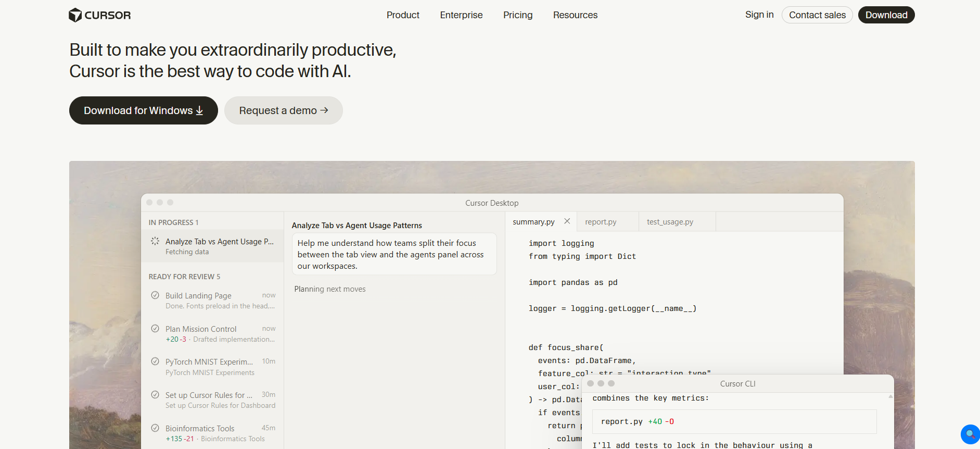The height and width of the screenshot is (449, 980).
Task: Click the Contact sales button
Action: [817, 15]
